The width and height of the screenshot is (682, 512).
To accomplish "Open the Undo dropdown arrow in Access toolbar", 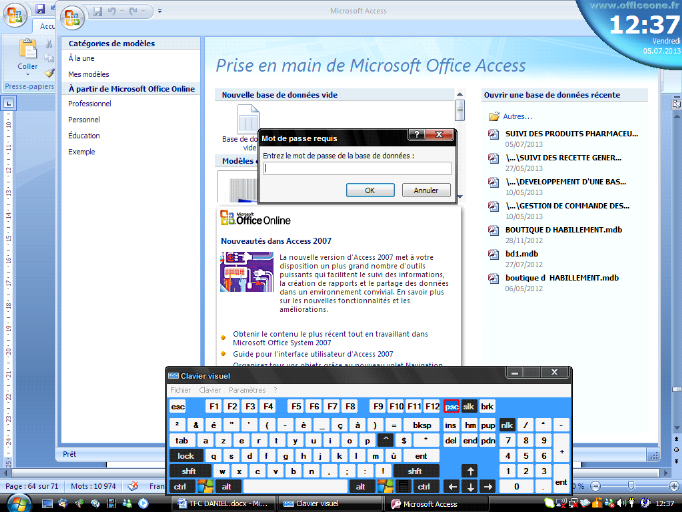I will pos(122,11).
